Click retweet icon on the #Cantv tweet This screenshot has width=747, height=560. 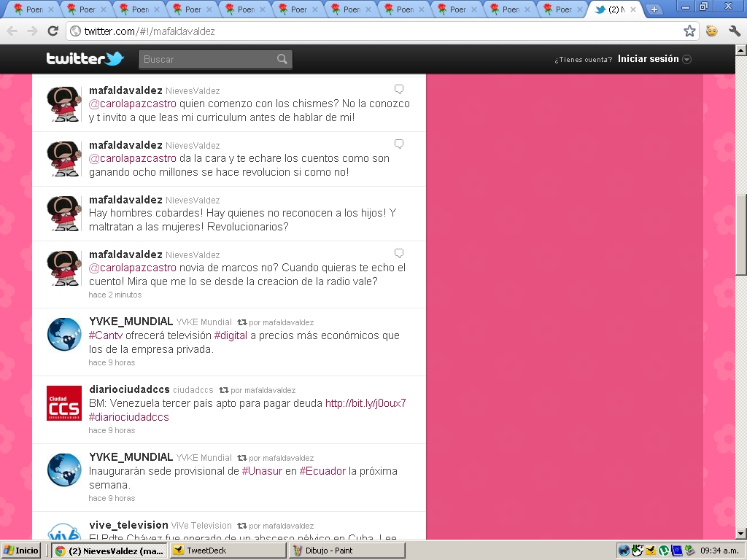pos(242,322)
